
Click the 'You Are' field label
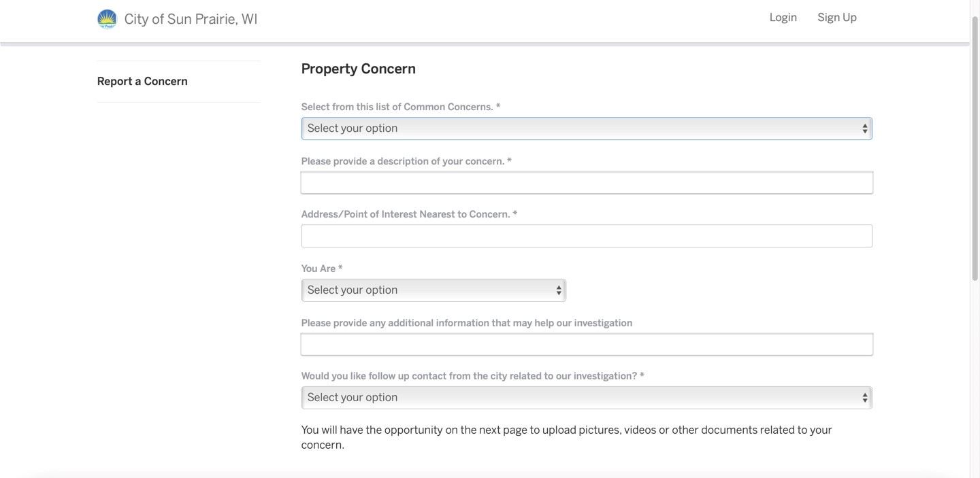coord(322,269)
